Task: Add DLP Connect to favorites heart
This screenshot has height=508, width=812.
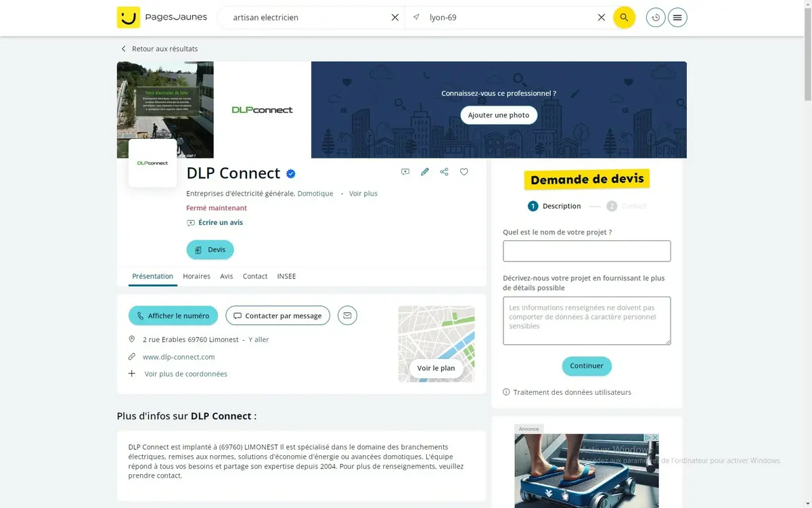Action: 464,172
